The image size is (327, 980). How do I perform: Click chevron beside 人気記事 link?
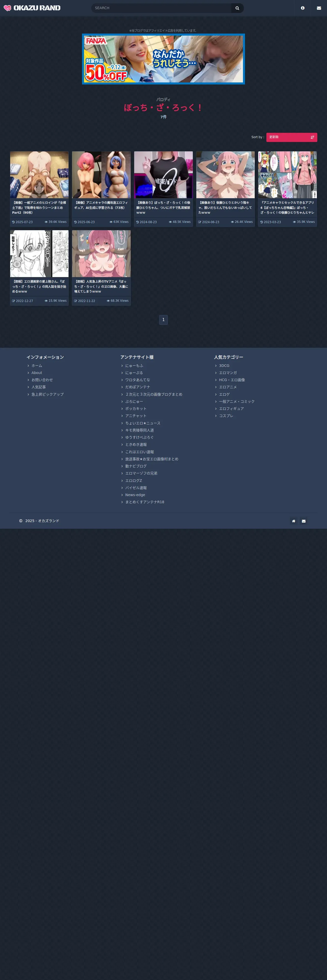pos(28,387)
